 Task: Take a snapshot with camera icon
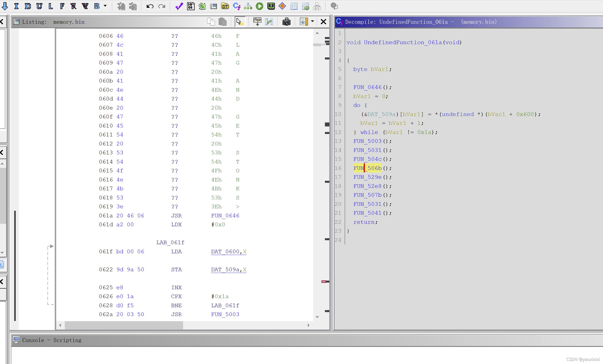pos(286,22)
